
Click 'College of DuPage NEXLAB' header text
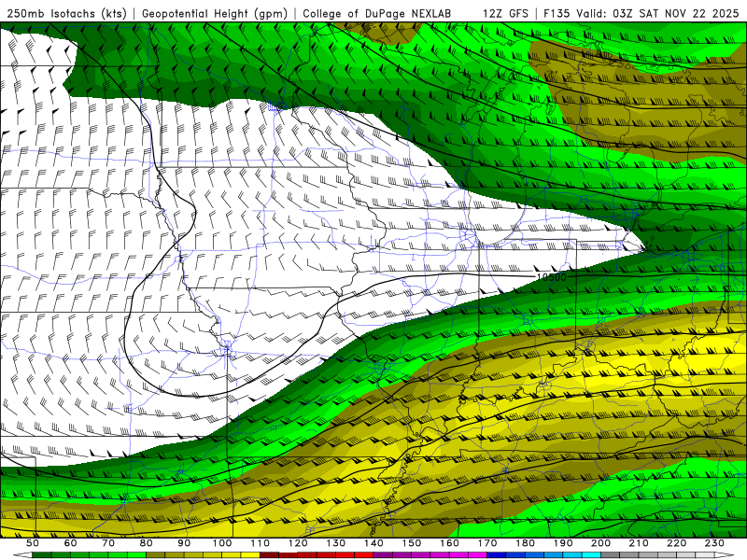point(377,14)
